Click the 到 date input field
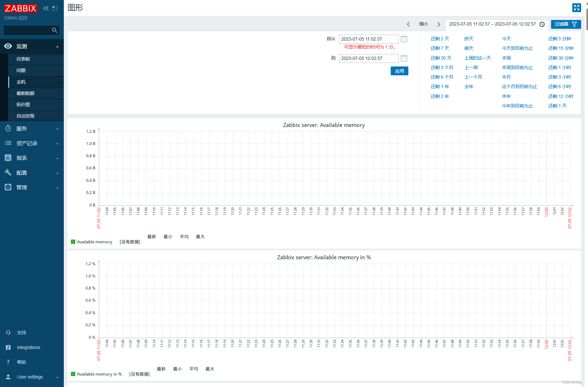The width and height of the screenshot is (588, 387). (x=369, y=58)
